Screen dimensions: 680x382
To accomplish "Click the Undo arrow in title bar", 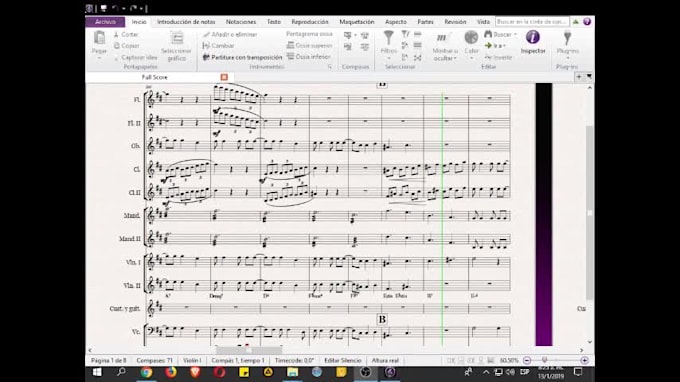I will click(115, 8).
